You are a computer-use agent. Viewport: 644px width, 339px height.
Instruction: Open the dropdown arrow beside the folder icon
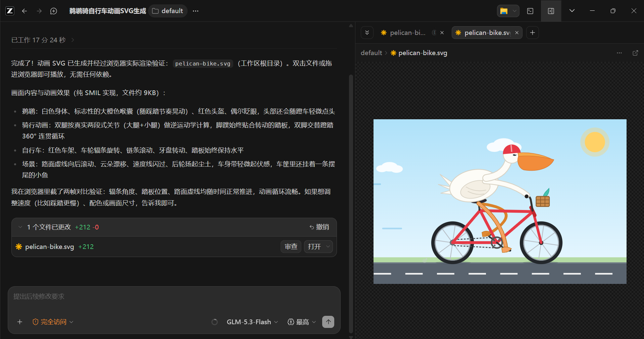point(514,11)
